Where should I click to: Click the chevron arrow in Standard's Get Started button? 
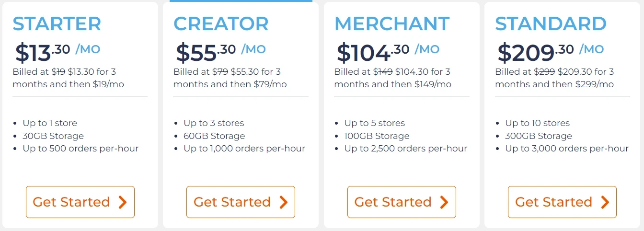[605, 202]
